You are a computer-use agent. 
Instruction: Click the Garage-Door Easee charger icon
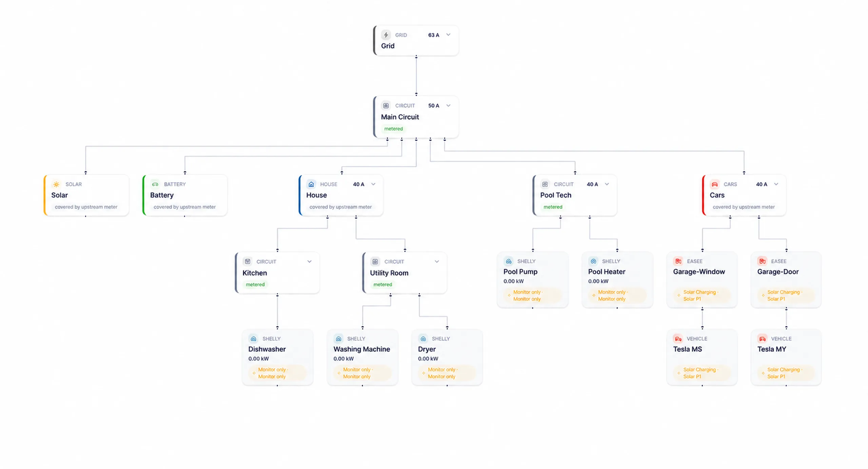click(x=763, y=261)
